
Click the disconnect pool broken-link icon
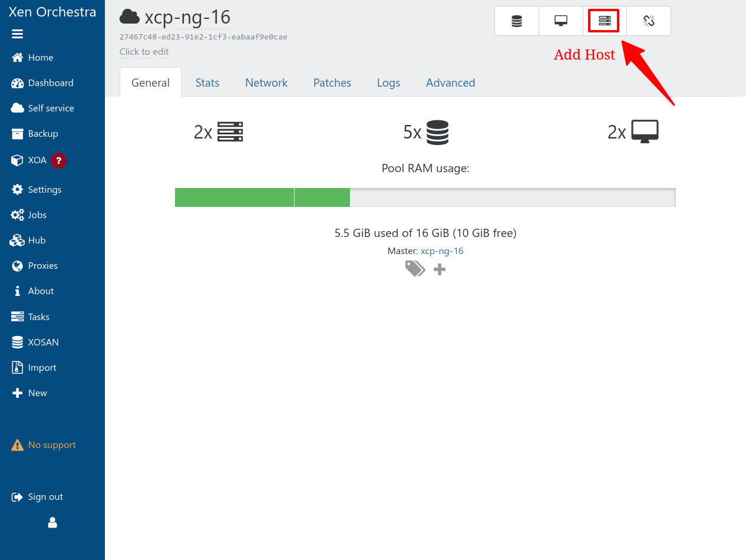click(649, 21)
